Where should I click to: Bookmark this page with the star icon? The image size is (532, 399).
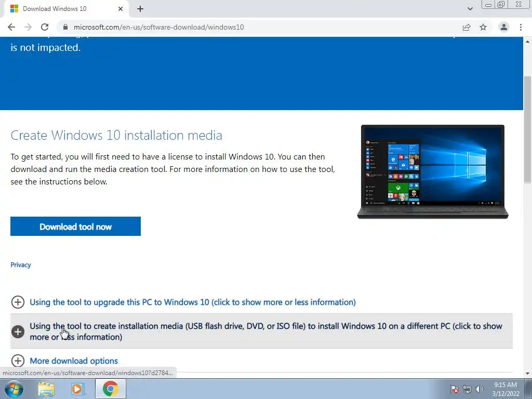483,27
